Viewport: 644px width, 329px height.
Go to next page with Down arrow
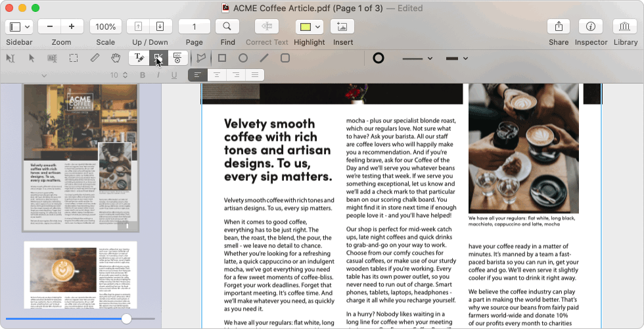coord(160,27)
